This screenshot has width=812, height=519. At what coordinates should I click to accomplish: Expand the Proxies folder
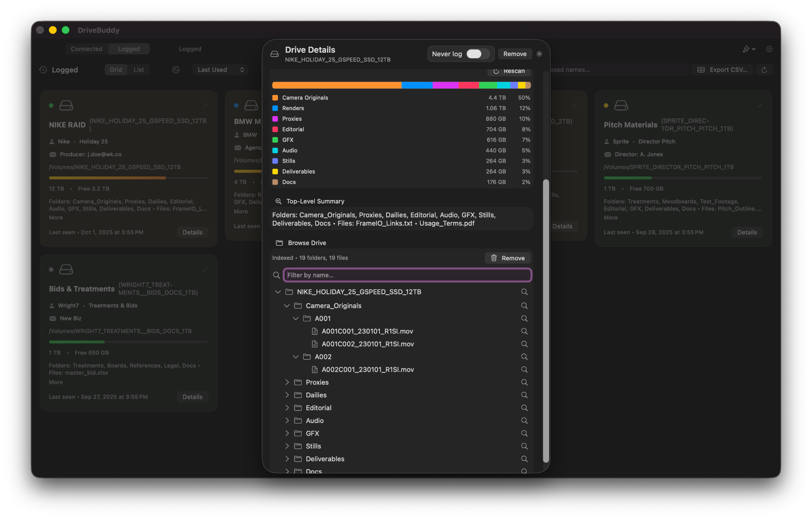click(x=287, y=382)
